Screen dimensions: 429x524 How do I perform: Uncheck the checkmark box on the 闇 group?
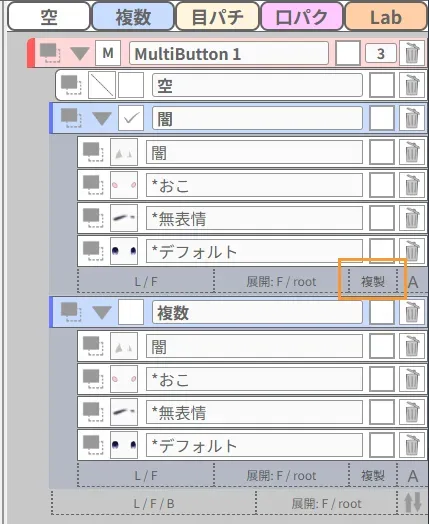pos(131,118)
